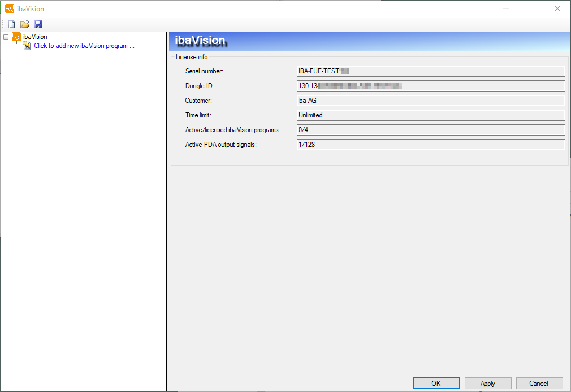The height and width of the screenshot is (392, 571).
Task: Click the 'Dongle ID:' label
Action: click(x=200, y=86)
